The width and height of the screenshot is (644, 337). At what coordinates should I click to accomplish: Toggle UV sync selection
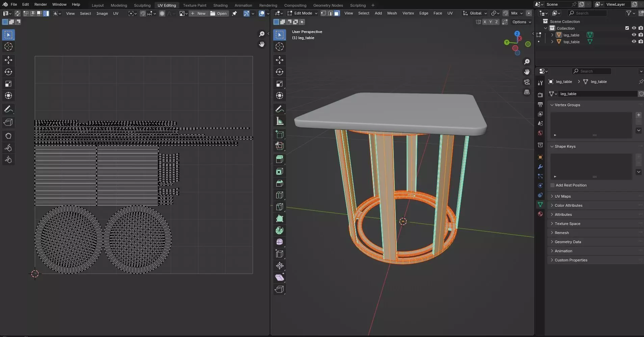pyautogui.click(x=17, y=13)
